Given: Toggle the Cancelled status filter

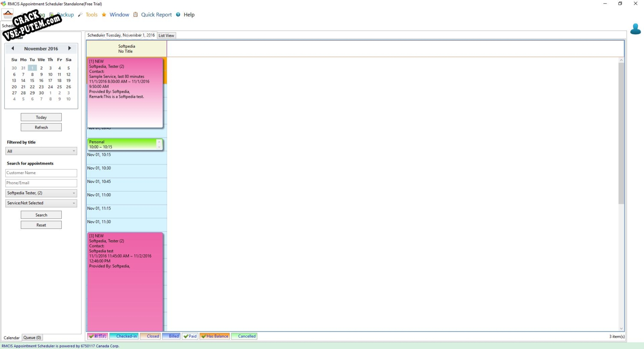Looking at the screenshot, I should 244,336.
